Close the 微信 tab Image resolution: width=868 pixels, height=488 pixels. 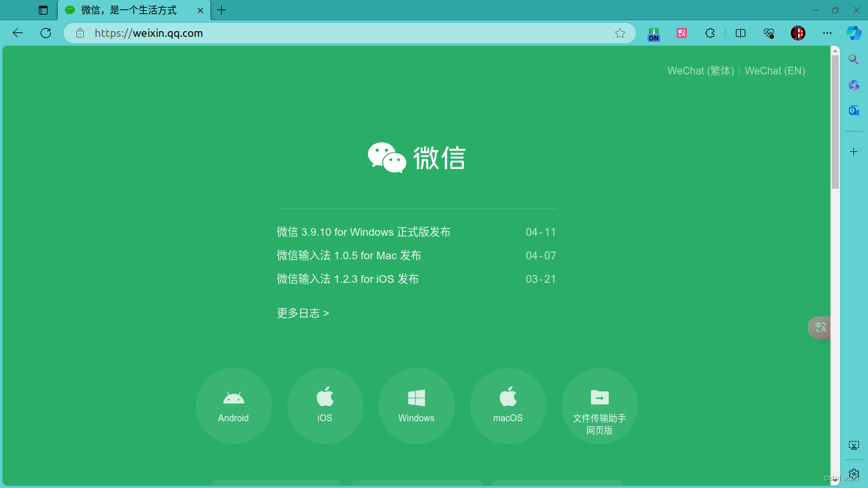[199, 10]
